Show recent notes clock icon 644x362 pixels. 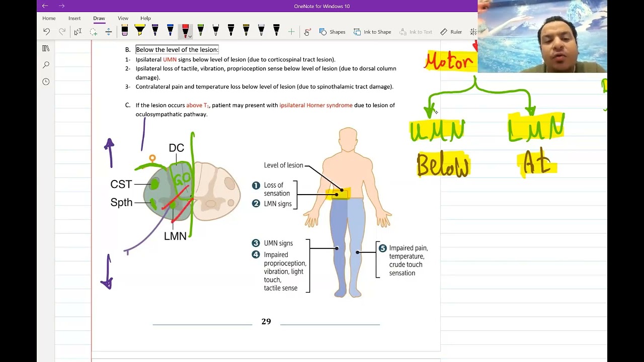coord(46,81)
